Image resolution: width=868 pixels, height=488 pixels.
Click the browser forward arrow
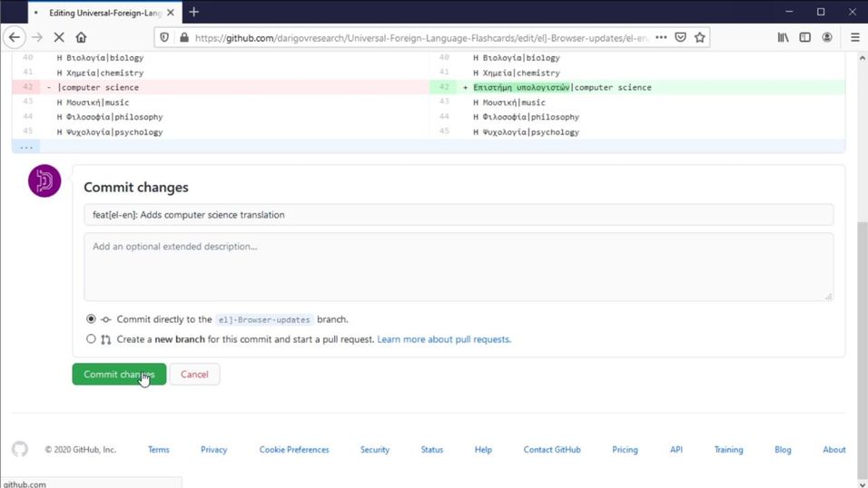(x=37, y=37)
